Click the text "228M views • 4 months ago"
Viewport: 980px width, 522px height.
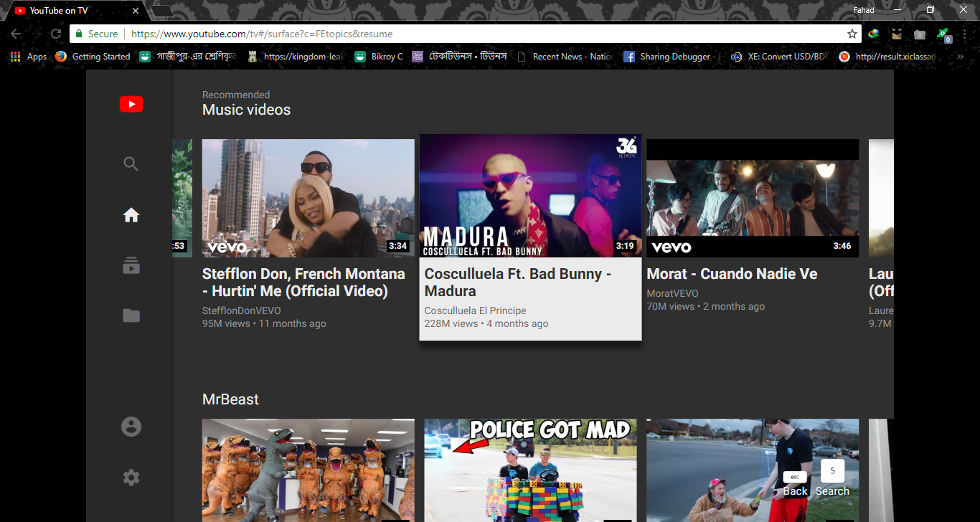pos(486,323)
